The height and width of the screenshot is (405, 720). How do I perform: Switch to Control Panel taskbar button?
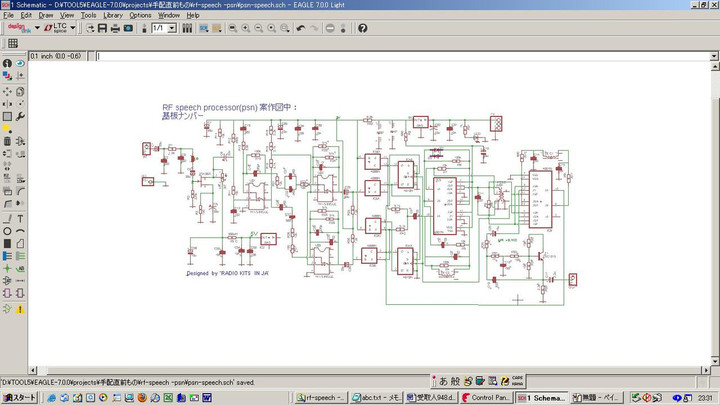(x=488, y=397)
